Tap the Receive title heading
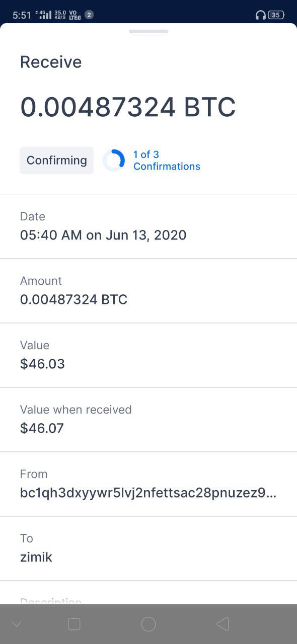297x644 pixels. [x=51, y=62]
